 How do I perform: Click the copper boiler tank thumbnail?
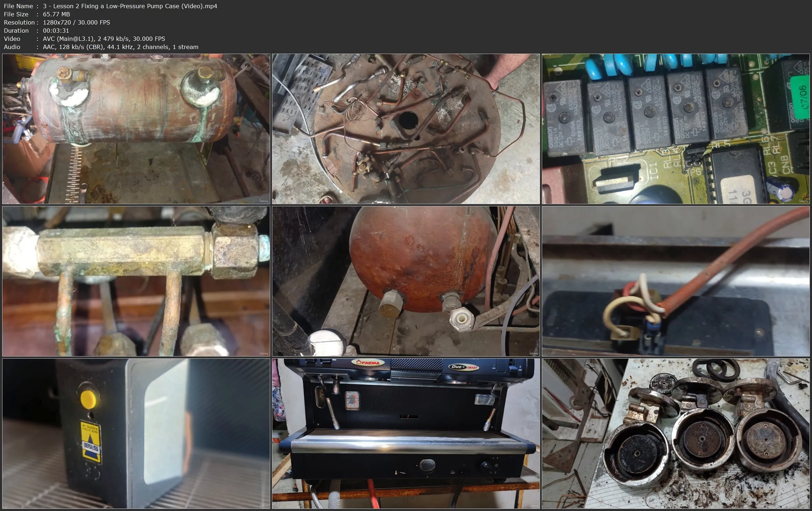136,129
